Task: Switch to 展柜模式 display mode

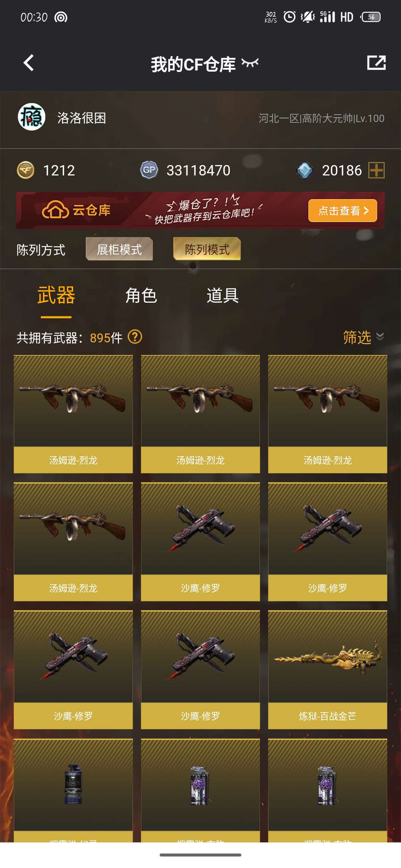Action: [119, 249]
